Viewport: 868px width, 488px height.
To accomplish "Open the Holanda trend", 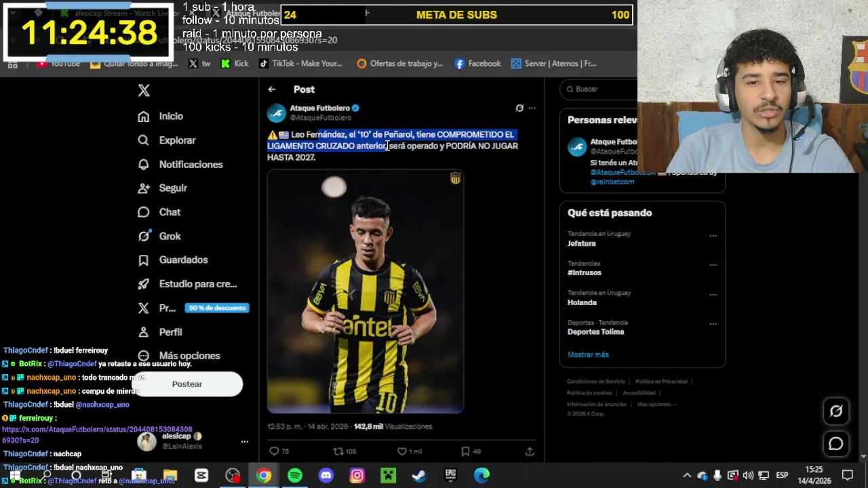I will (x=582, y=302).
